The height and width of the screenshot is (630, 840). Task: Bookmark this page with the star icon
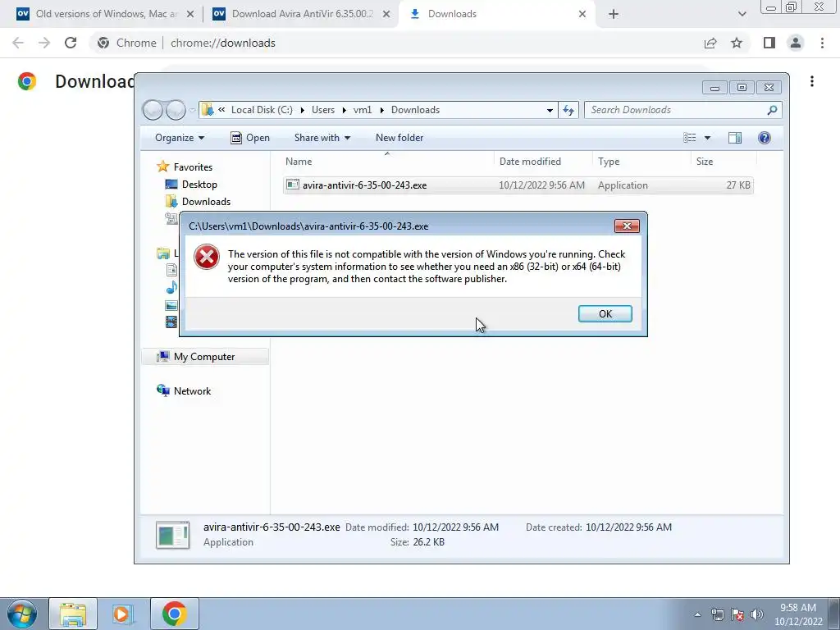(x=737, y=43)
